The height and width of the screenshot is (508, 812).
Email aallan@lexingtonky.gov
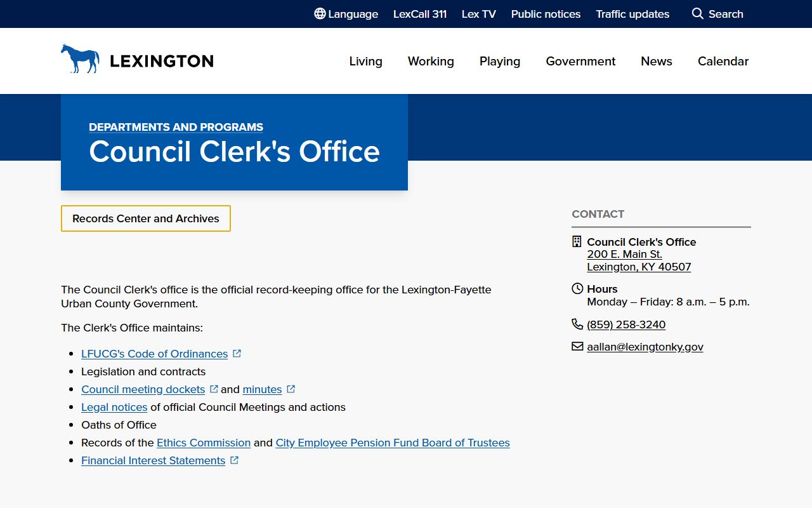point(645,347)
